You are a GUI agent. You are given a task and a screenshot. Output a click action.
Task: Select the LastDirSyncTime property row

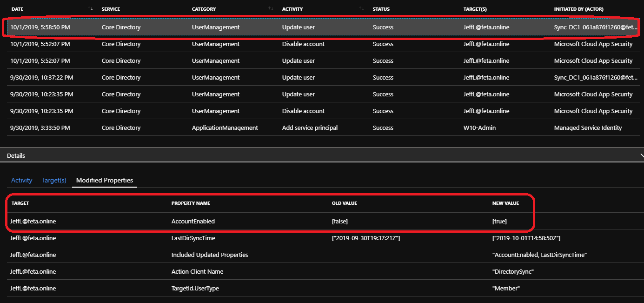193,238
